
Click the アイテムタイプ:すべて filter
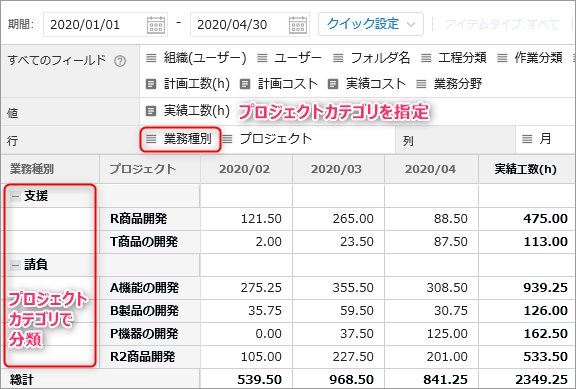pyautogui.click(x=502, y=24)
